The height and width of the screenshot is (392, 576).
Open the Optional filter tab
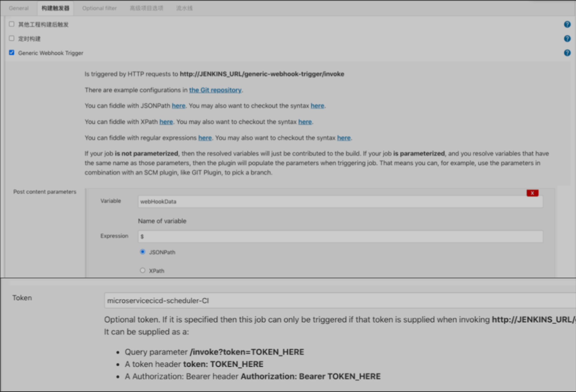(99, 8)
